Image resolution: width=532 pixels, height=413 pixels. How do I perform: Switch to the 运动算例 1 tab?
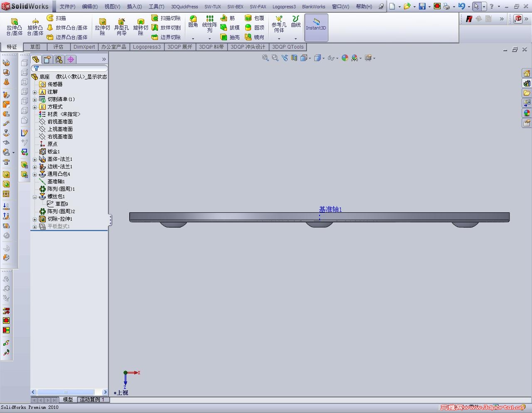[x=93, y=400]
